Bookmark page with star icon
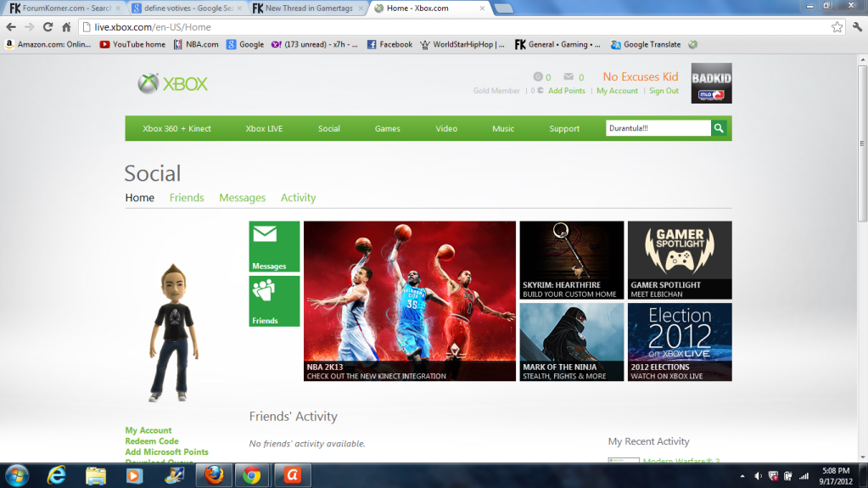Viewport: 868px width, 488px height. (837, 27)
